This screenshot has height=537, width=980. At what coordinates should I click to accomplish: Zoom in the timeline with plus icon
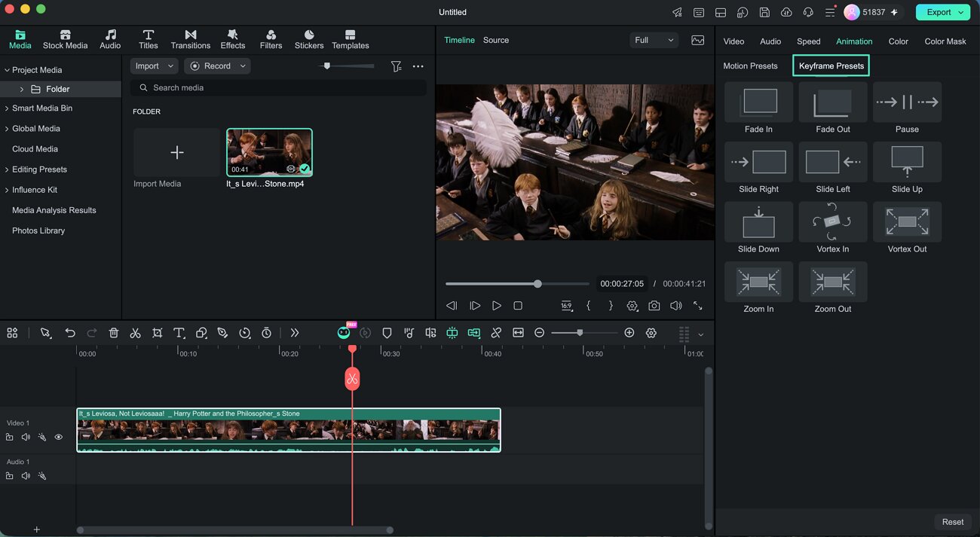pyautogui.click(x=629, y=333)
